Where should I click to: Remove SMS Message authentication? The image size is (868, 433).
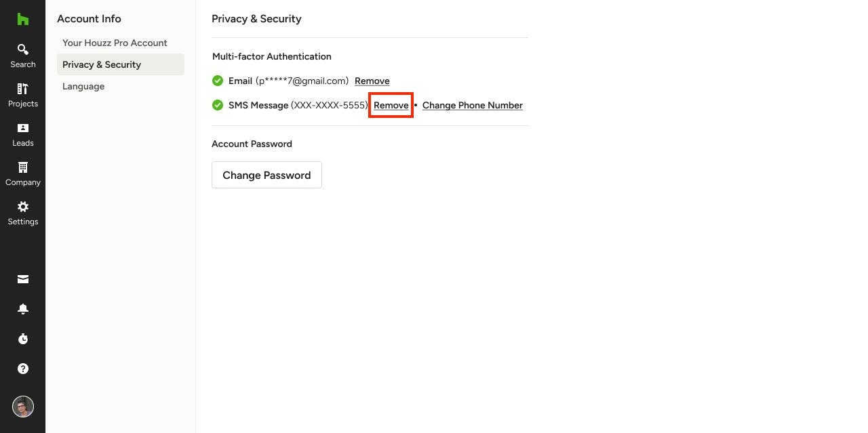click(391, 105)
